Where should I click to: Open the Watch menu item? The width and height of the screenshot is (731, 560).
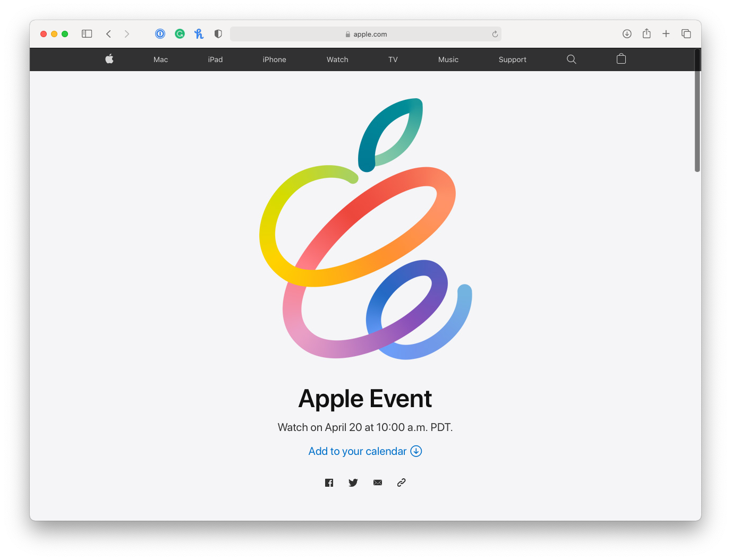coord(337,59)
